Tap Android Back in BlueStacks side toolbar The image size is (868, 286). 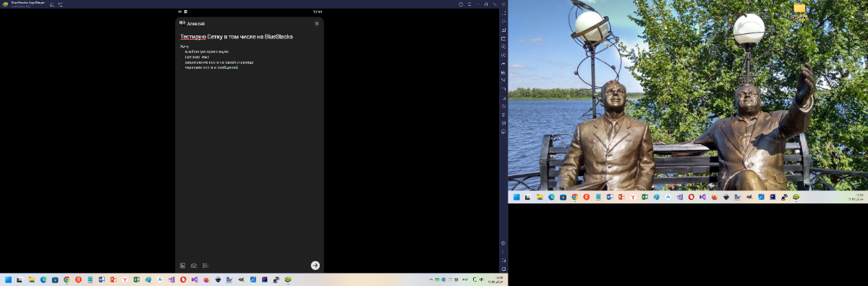pyautogui.click(x=503, y=252)
